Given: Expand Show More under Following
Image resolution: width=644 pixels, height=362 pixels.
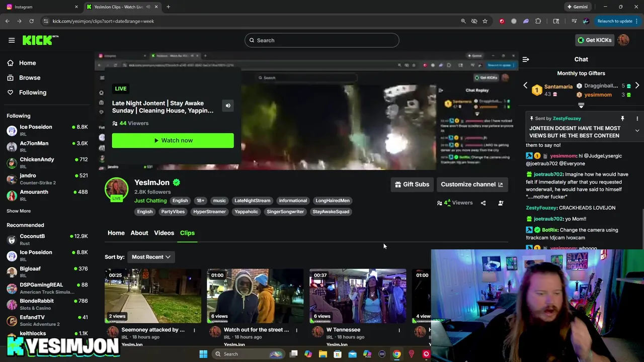Looking at the screenshot, I should click(19, 211).
